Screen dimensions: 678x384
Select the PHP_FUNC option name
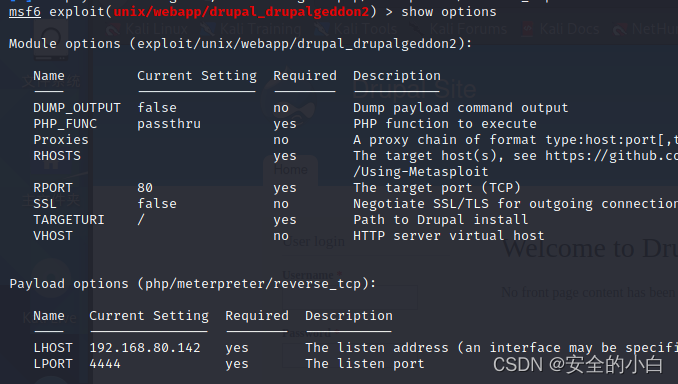[65, 124]
